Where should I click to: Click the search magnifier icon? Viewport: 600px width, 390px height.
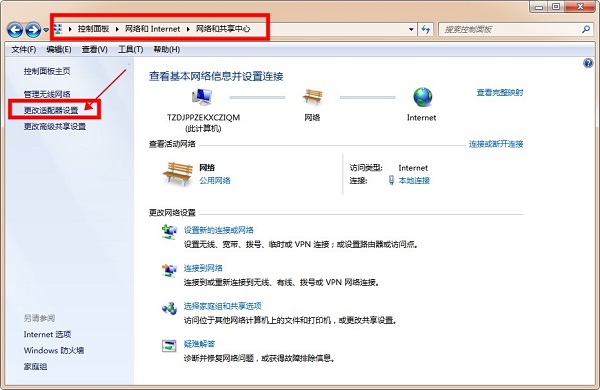click(585, 29)
